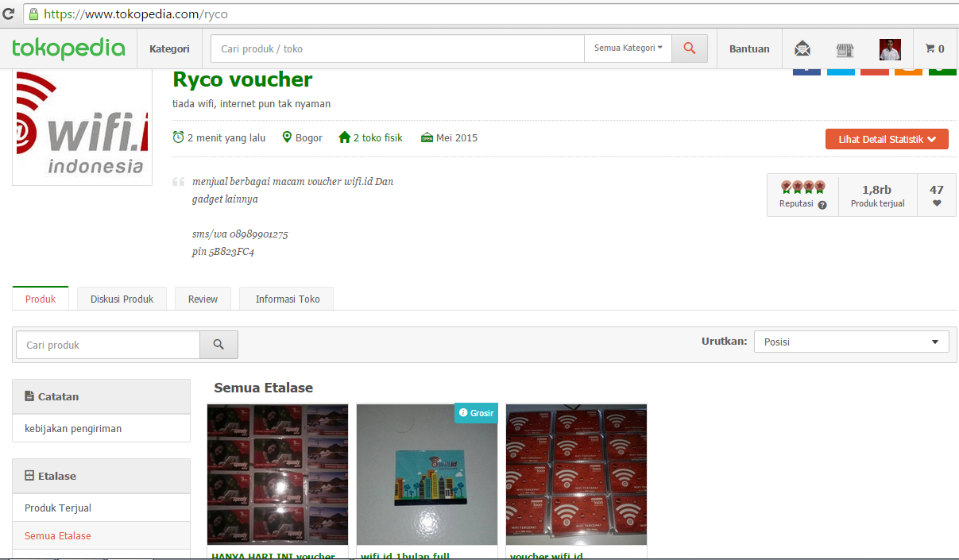Go to the Tokopedia home logo
This screenshot has width=959, height=560.
[x=68, y=48]
